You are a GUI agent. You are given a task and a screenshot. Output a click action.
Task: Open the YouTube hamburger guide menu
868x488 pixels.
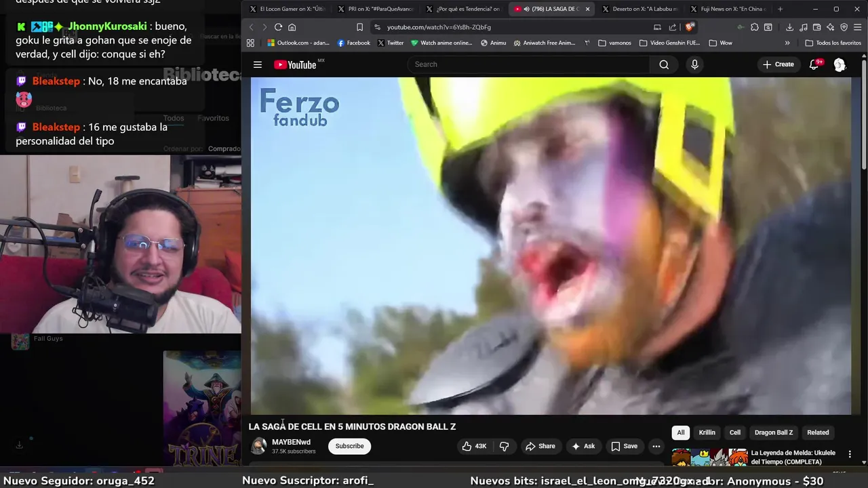[258, 64]
